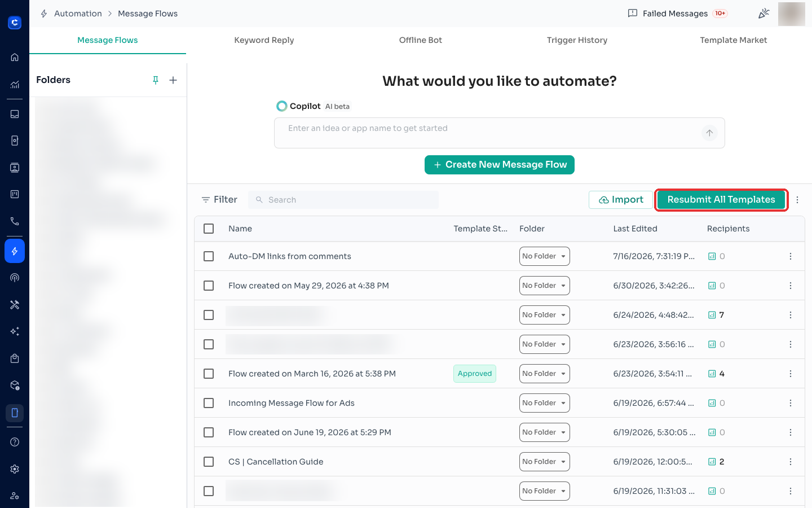Go to Automation in the breadcrumb

pos(78,14)
